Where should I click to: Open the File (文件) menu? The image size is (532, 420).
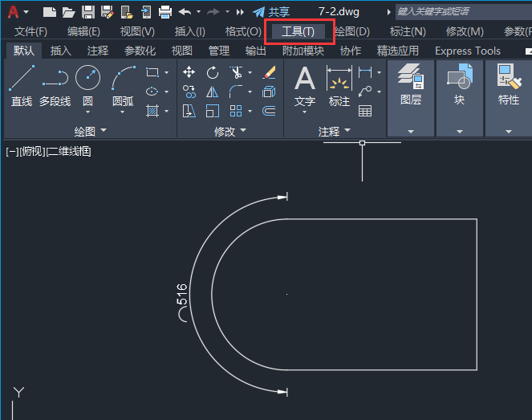(30, 31)
